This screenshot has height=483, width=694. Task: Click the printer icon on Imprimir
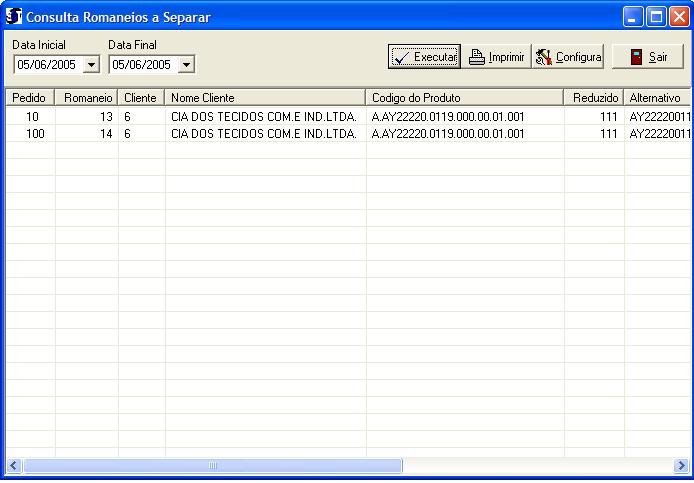point(477,57)
